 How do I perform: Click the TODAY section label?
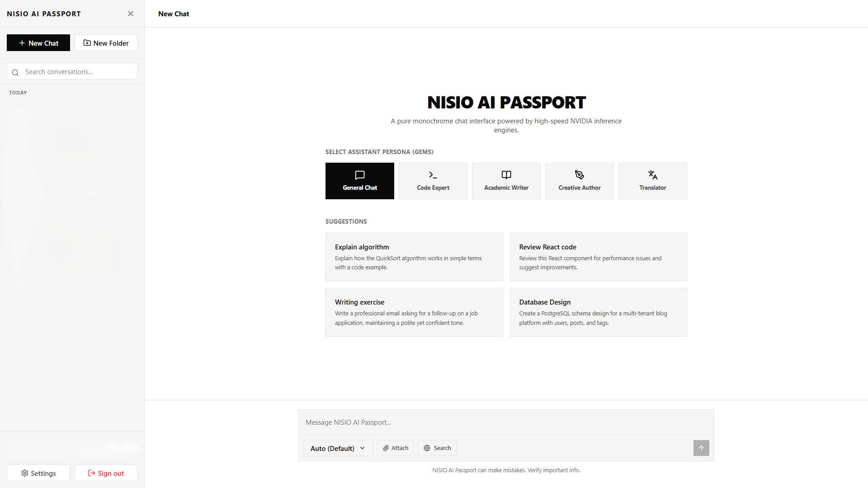tap(18, 93)
